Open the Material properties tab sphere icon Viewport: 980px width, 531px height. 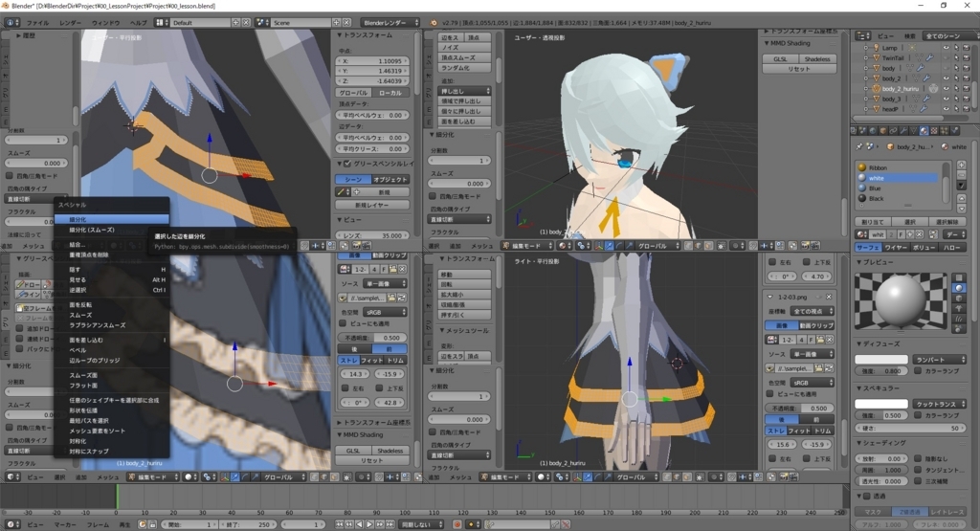point(924,130)
